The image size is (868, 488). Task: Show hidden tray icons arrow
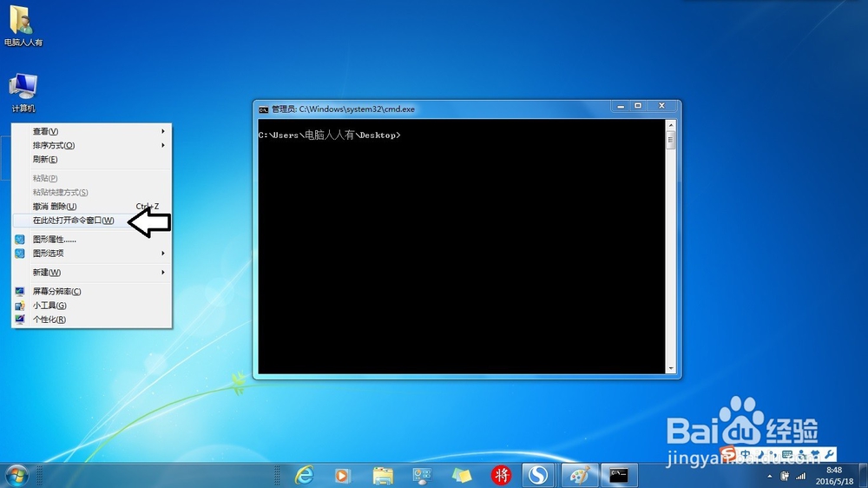tap(769, 477)
